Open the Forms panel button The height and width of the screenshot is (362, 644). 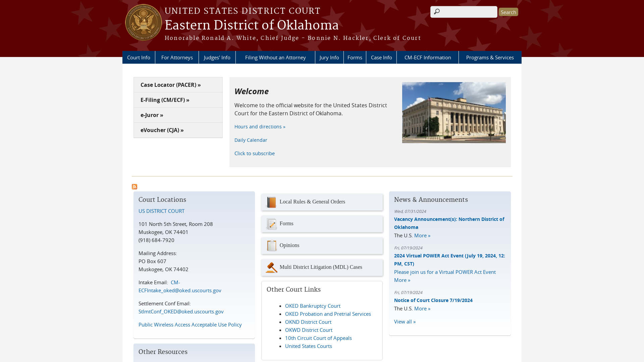[x=322, y=224]
